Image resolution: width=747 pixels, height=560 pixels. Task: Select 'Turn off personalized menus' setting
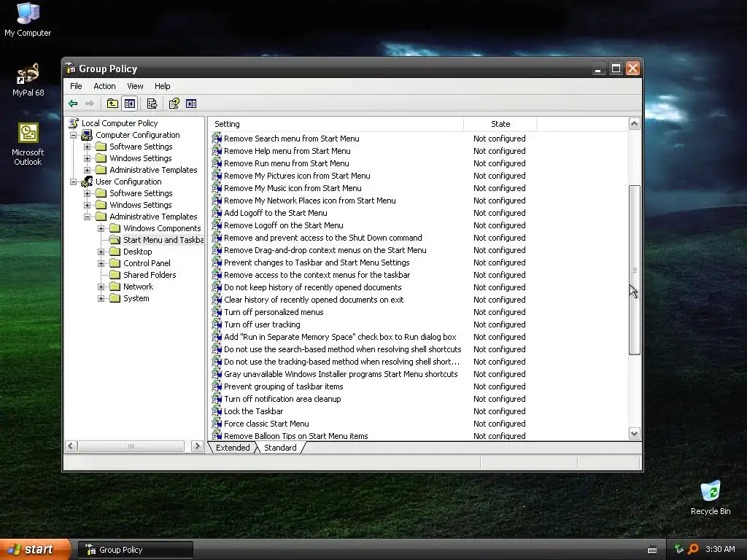click(x=274, y=312)
